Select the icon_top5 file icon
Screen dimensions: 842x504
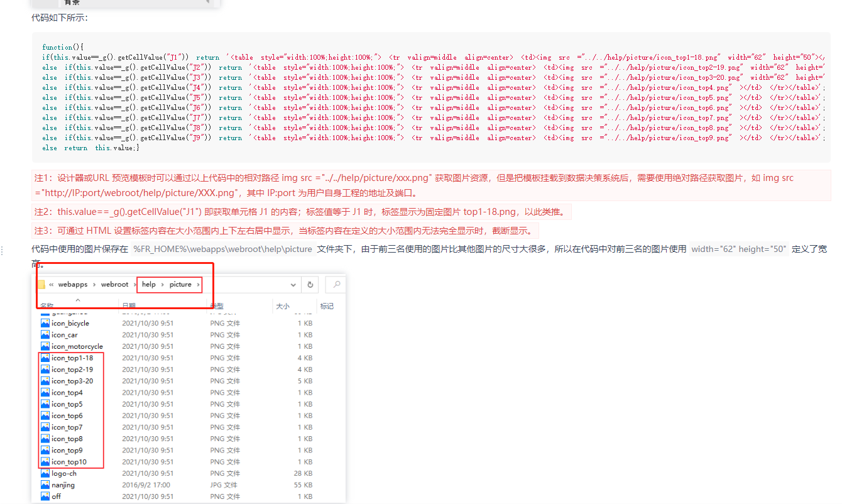click(x=45, y=404)
